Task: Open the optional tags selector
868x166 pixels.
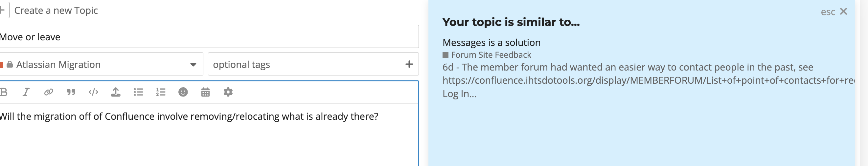Action: tap(313, 64)
